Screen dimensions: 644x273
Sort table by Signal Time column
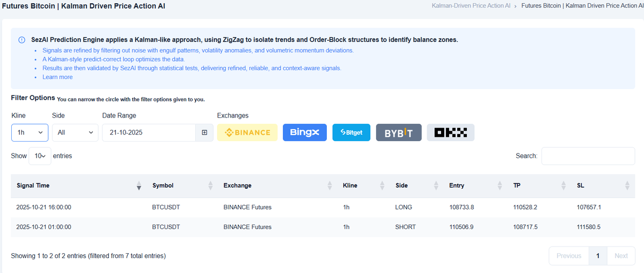[x=78, y=186]
